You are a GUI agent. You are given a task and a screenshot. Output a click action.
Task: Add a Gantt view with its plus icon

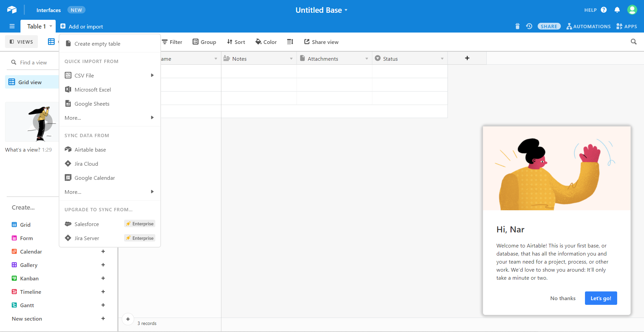pyautogui.click(x=103, y=305)
